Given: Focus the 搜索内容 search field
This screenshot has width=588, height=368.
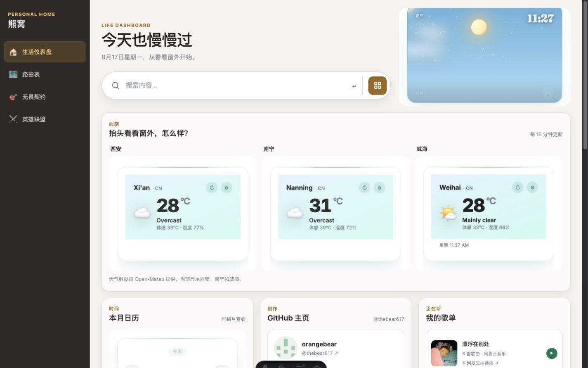Looking at the screenshot, I should coord(235,85).
